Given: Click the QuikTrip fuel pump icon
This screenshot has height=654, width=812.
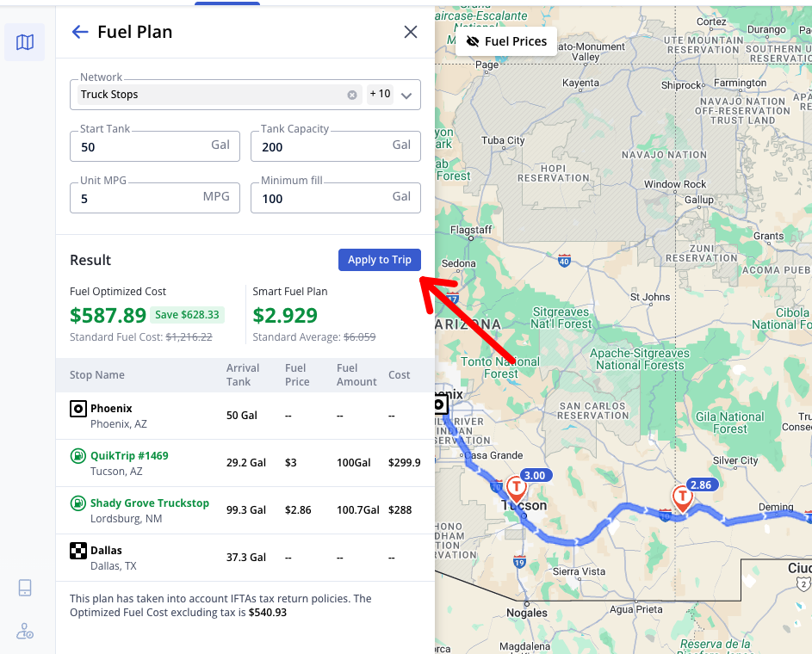Looking at the screenshot, I should [x=77, y=456].
